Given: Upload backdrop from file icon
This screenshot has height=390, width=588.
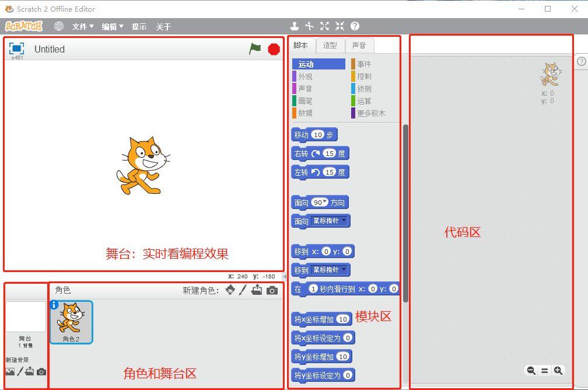Looking at the screenshot, I should tap(30, 371).
